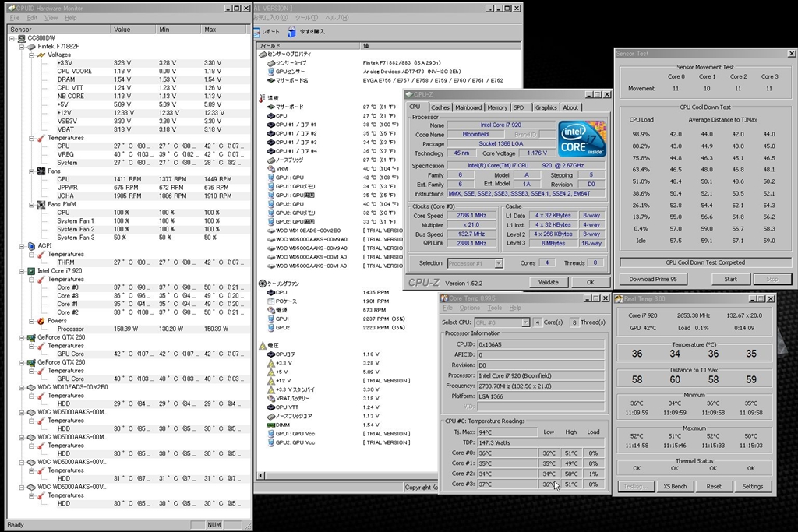Open the View menu in Hardware Monitor
Screen dimensions: 798x532
51,17
